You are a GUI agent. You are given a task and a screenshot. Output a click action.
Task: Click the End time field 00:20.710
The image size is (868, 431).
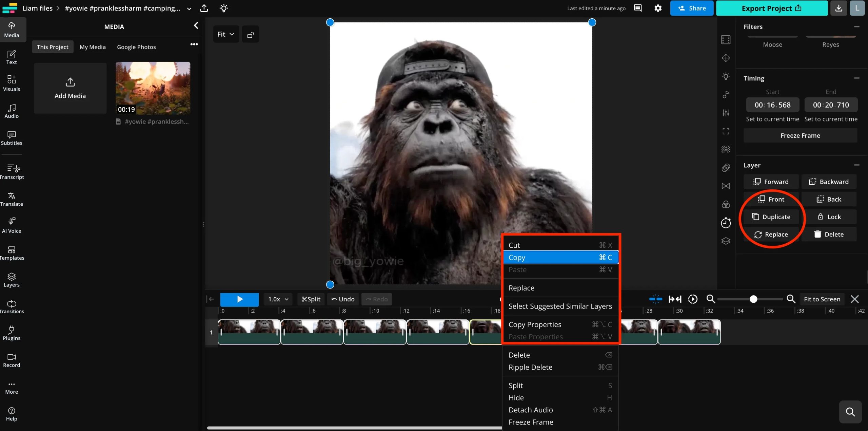(831, 105)
